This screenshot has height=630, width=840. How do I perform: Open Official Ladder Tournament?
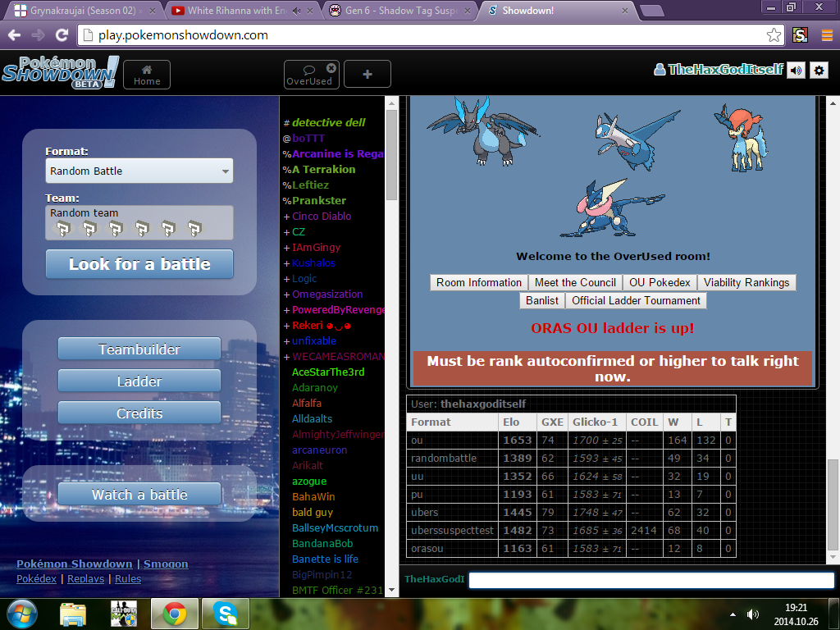636,300
